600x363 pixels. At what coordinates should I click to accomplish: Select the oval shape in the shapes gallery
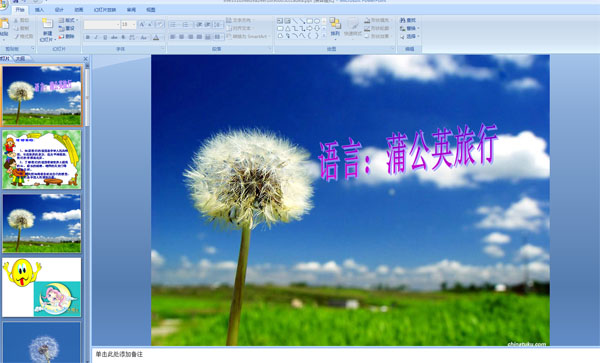click(x=317, y=21)
